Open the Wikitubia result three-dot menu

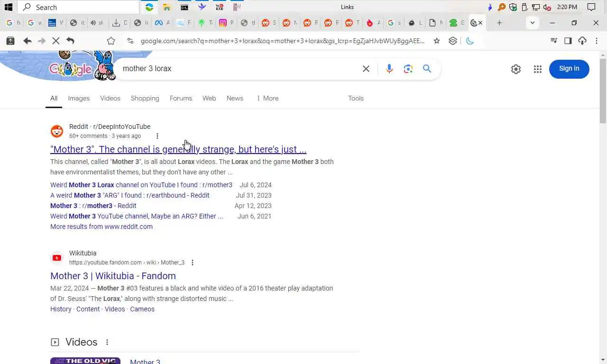[192, 263]
